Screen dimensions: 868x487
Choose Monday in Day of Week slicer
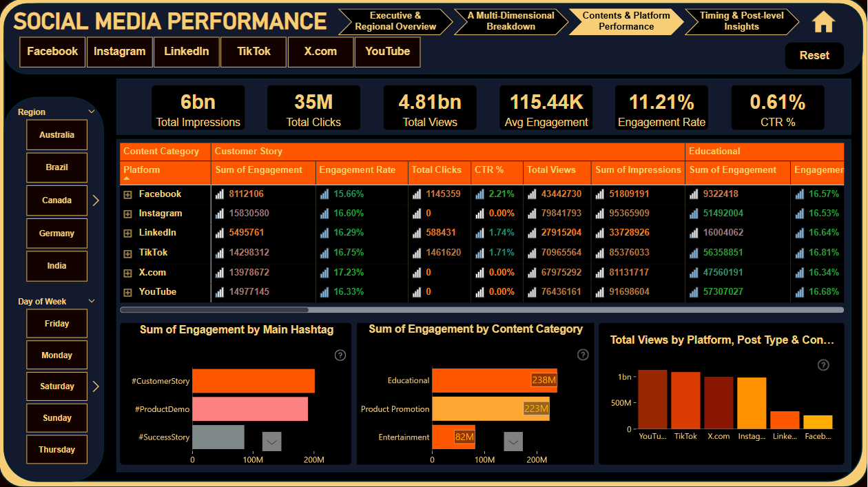(56, 355)
